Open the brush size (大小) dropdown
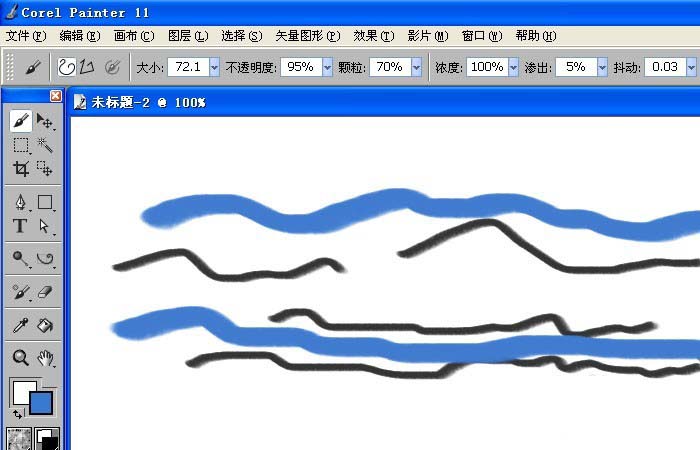The height and width of the screenshot is (450, 700). tap(212, 68)
